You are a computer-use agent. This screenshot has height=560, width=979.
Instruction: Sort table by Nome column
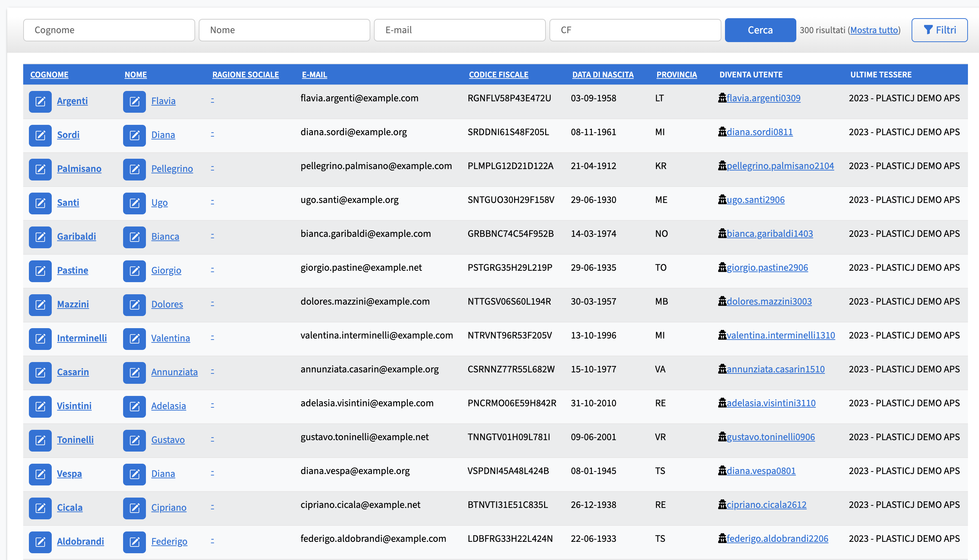coord(136,75)
